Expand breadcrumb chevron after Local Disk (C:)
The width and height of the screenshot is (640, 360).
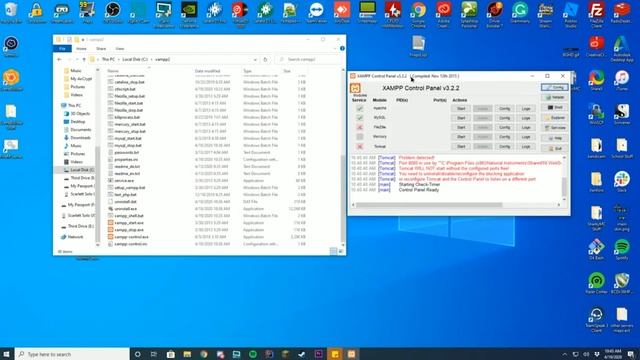pos(151,60)
